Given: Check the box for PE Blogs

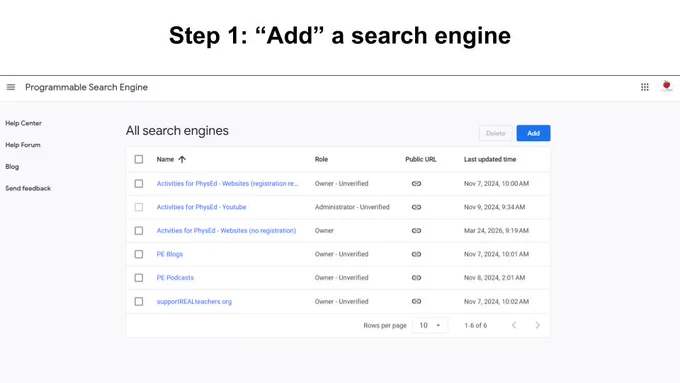Looking at the screenshot, I should [139, 254].
